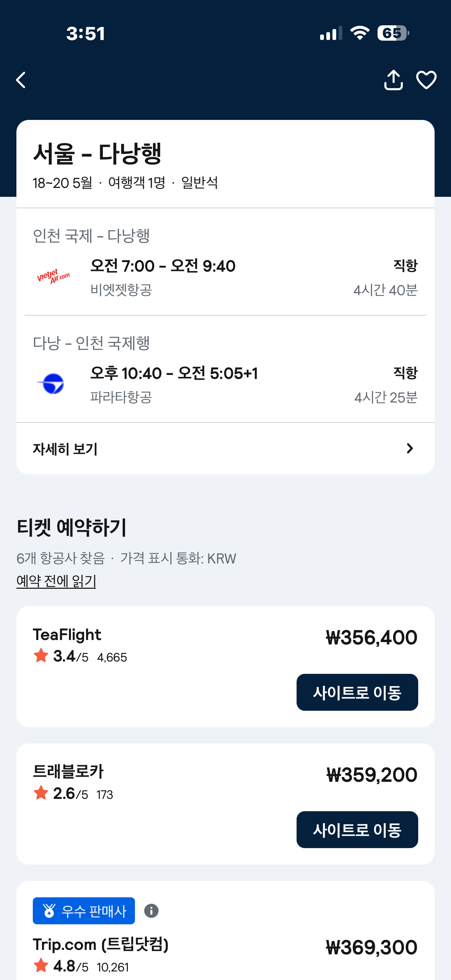Select the Trip.com (트립닷컴) seller entry

click(101, 944)
